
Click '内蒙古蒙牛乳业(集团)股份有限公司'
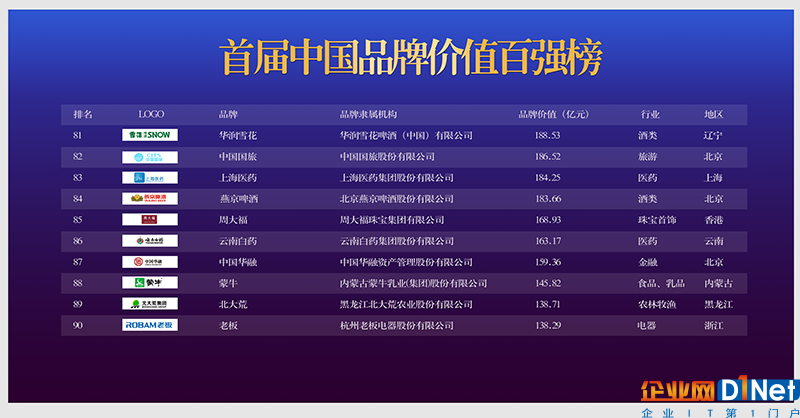[x=413, y=283]
